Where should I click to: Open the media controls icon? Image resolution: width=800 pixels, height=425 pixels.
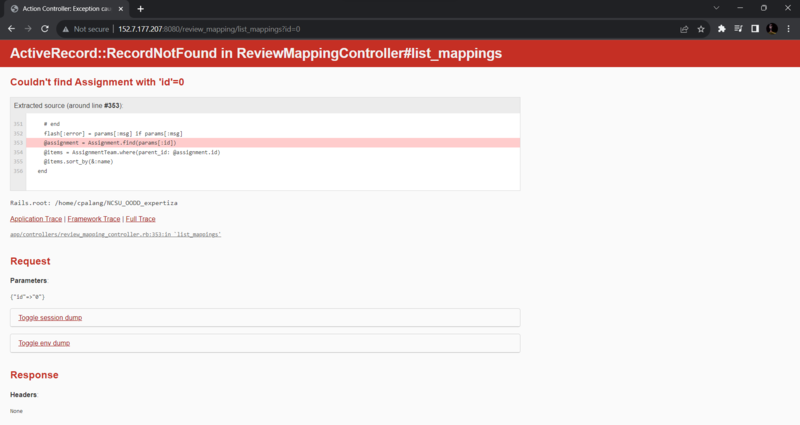pos(739,29)
